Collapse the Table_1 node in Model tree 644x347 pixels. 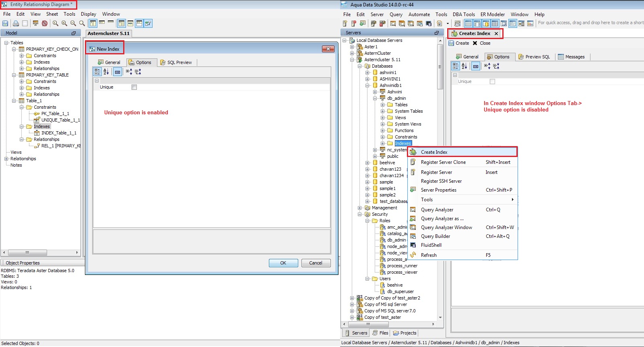point(14,101)
